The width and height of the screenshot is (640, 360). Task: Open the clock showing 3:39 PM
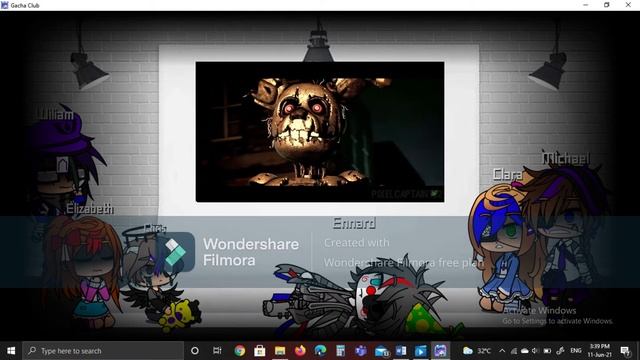pos(600,351)
